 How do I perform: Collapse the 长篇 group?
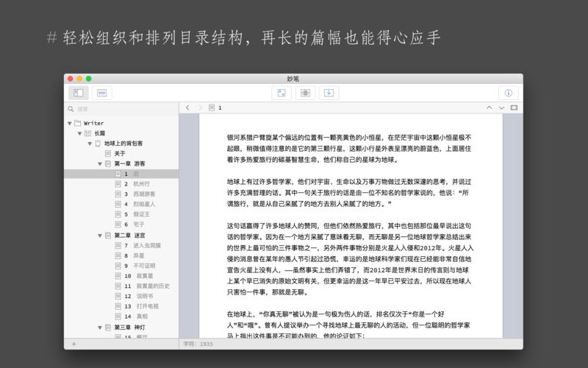[79, 133]
